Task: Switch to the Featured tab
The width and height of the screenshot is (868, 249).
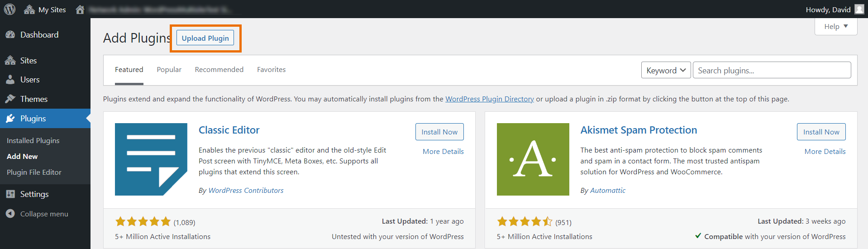Action: click(129, 70)
